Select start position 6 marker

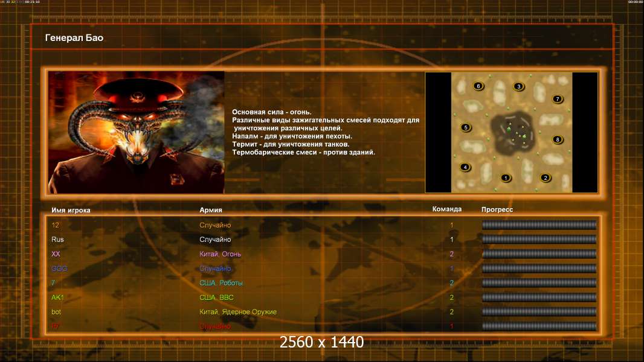click(478, 86)
